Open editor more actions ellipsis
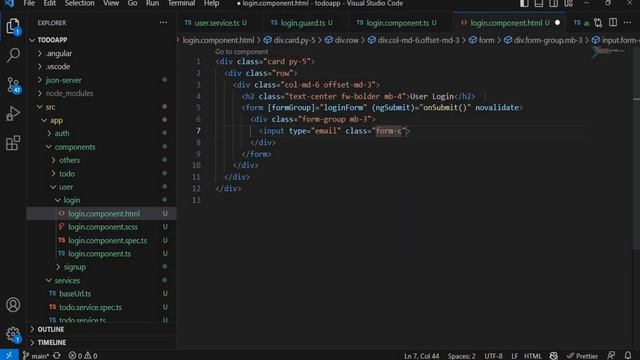Viewport: 640px width, 360px height. click(x=627, y=22)
